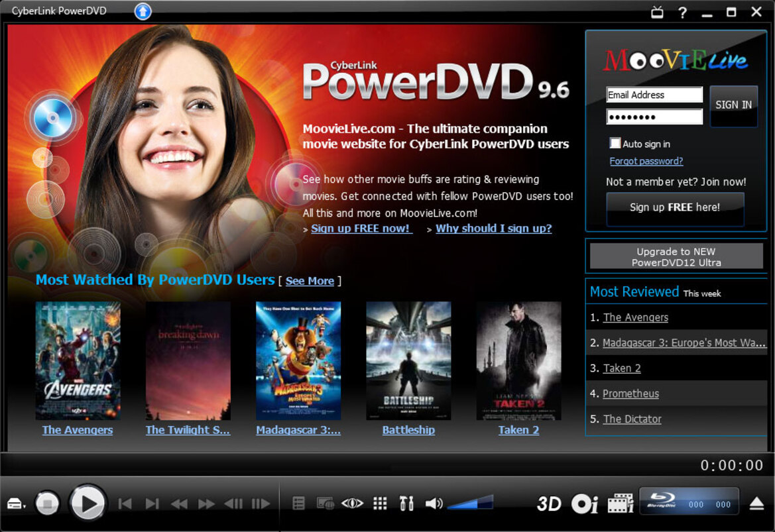
Task: Toggle 3D playback mode
Action: pyautogui.click(x=549, y=504)
